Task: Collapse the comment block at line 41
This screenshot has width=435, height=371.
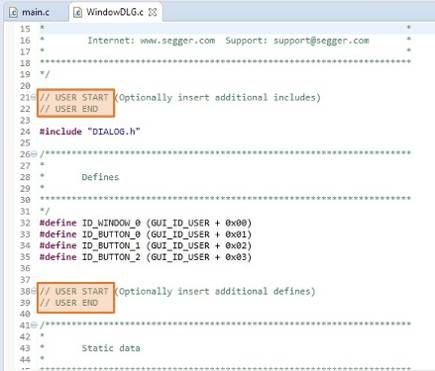Action: point(33,325)
